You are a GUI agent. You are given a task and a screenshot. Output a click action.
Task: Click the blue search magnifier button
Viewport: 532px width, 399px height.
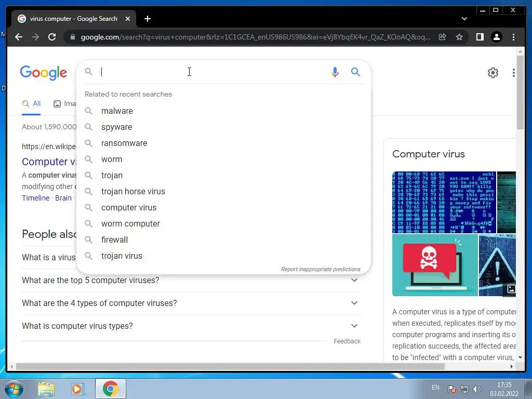pos(355,72)
